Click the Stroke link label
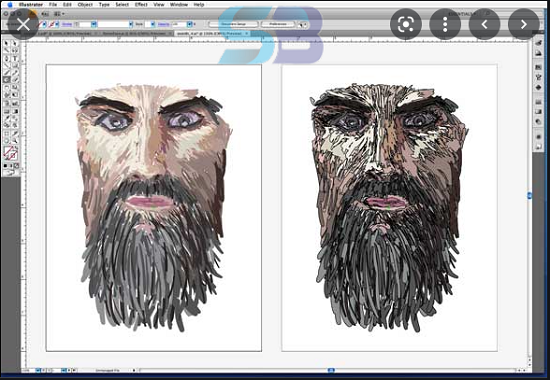 [66, 25]
